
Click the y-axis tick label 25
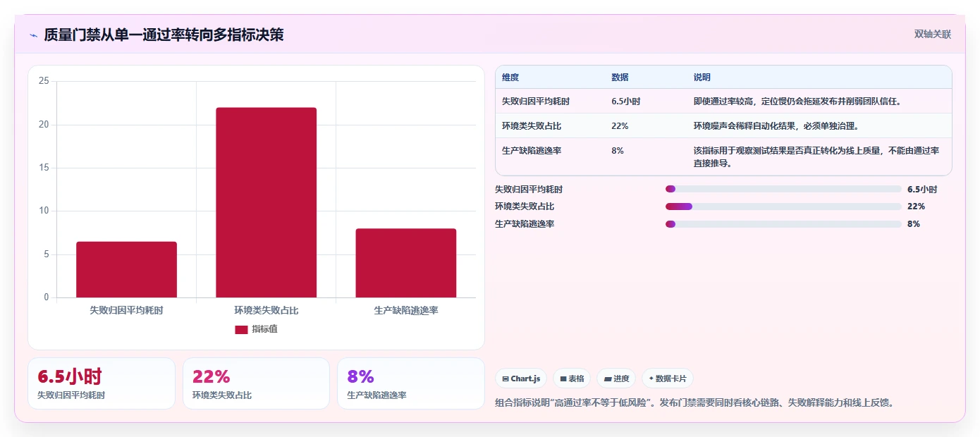[x=44, y=81]
